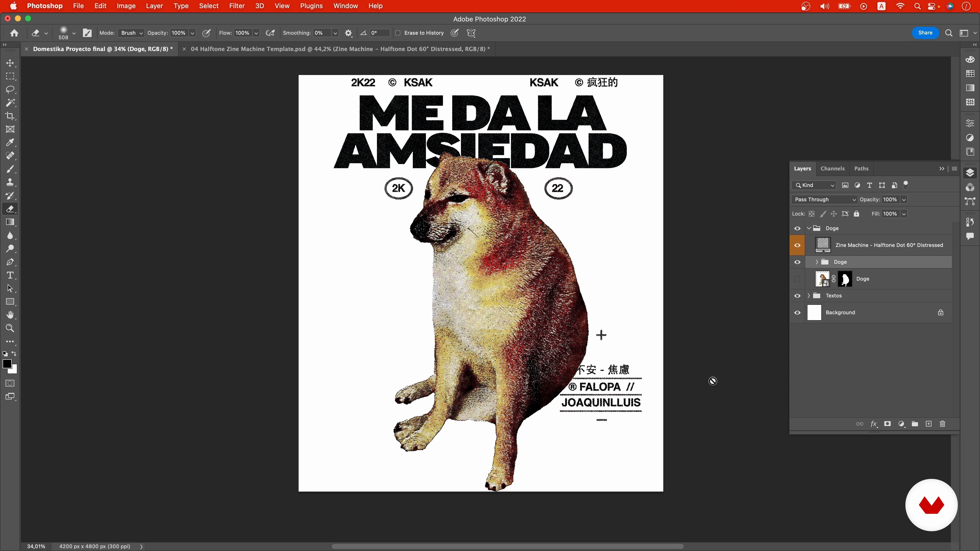Click the foreground color swatch
980x551 pixels.
tap(7, 364)
